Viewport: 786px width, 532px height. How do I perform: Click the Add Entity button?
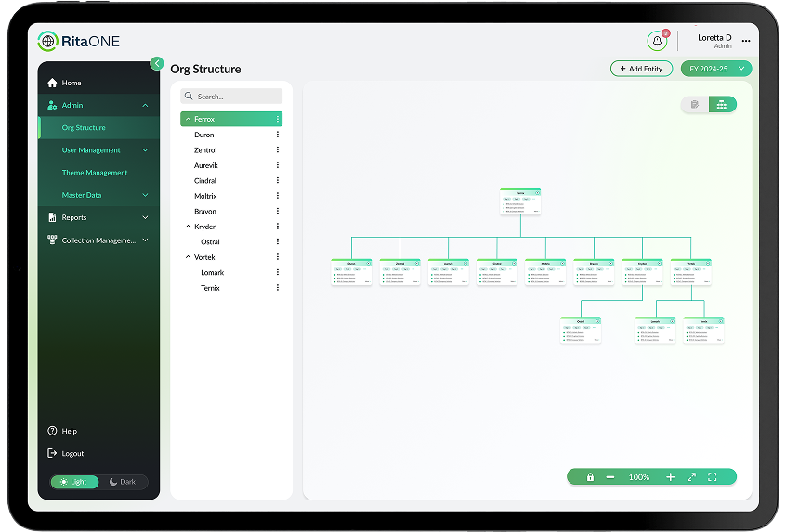coord(641,69)
